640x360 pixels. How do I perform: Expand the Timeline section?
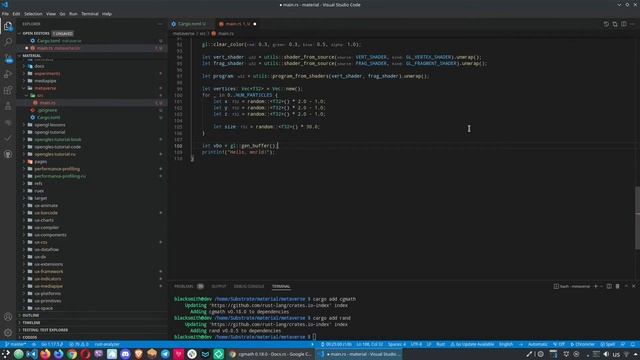19,323
